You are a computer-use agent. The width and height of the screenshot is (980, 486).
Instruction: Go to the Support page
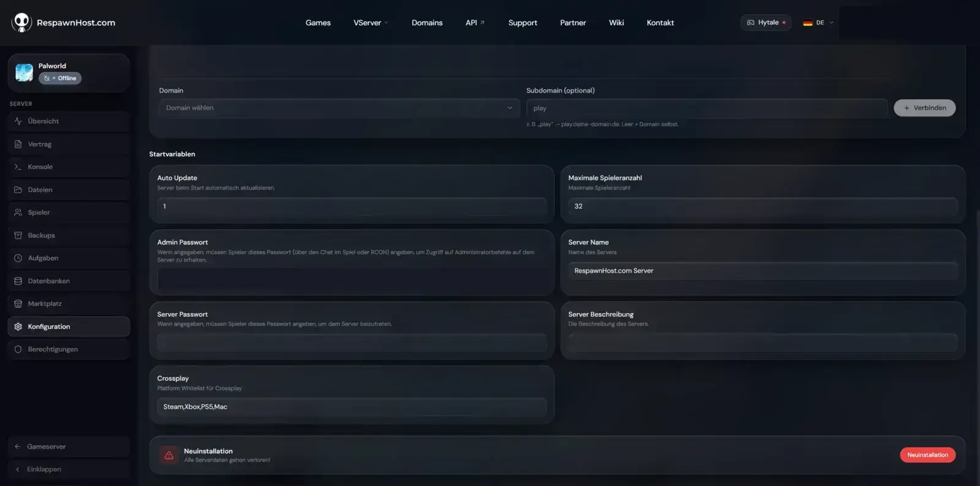click(x=522, y=23)
